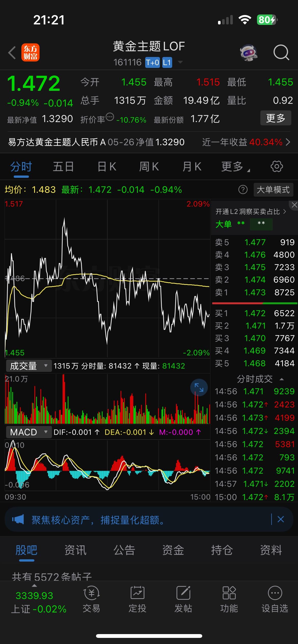This screenshot has height=644, width=298.
Task: Toggle 大单模式 button
Action: [274, 190]
